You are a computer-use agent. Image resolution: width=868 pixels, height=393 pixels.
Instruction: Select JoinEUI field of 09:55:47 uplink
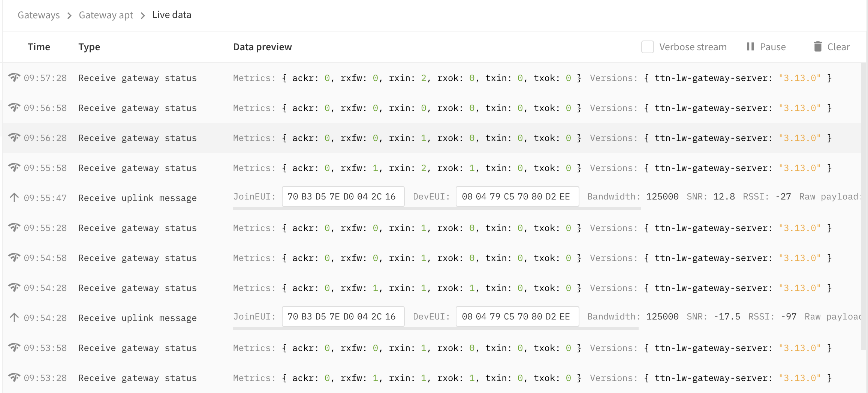(343, 196)
